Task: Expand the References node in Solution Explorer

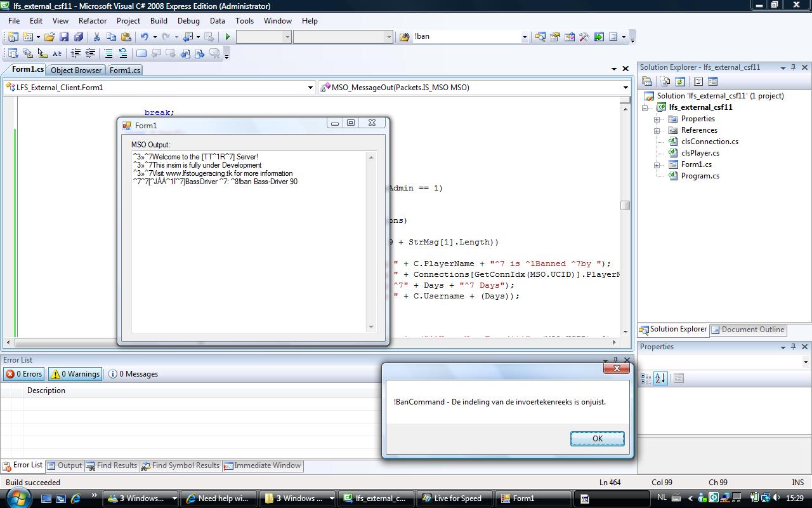Action: tap(657, 130)
